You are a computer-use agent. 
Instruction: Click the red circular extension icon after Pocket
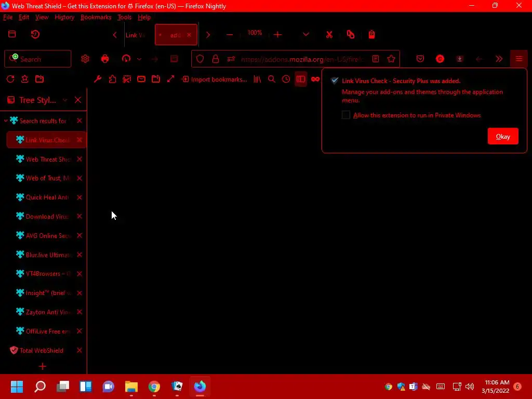point(440,59)
